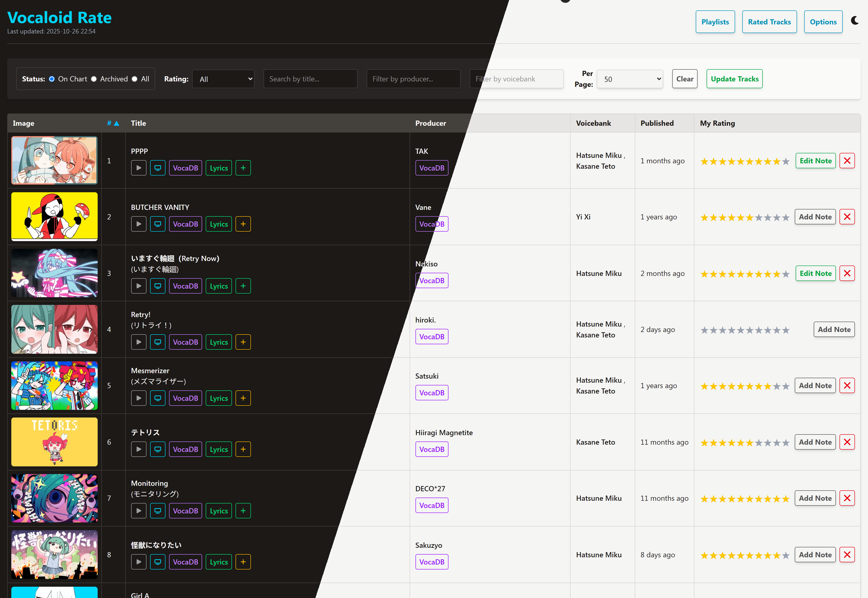868x598 pixels.
Task: Add a note for the Retry! track
Action: [834, 329]
